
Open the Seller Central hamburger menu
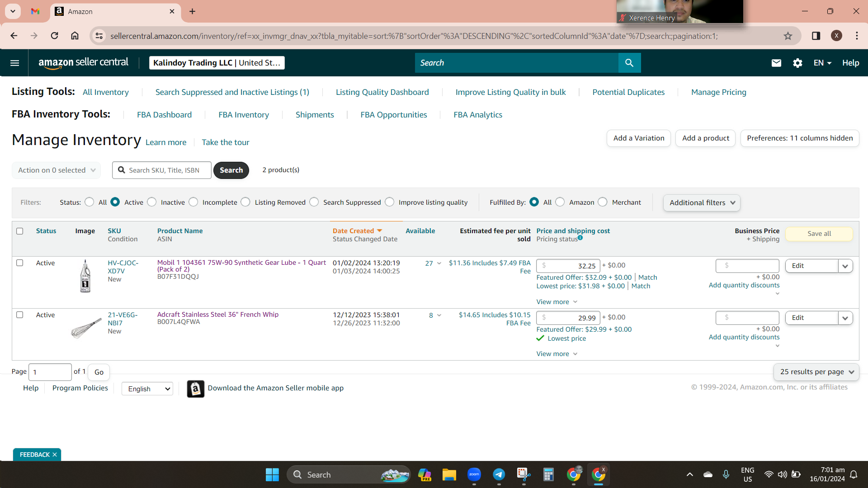(14, 63)
